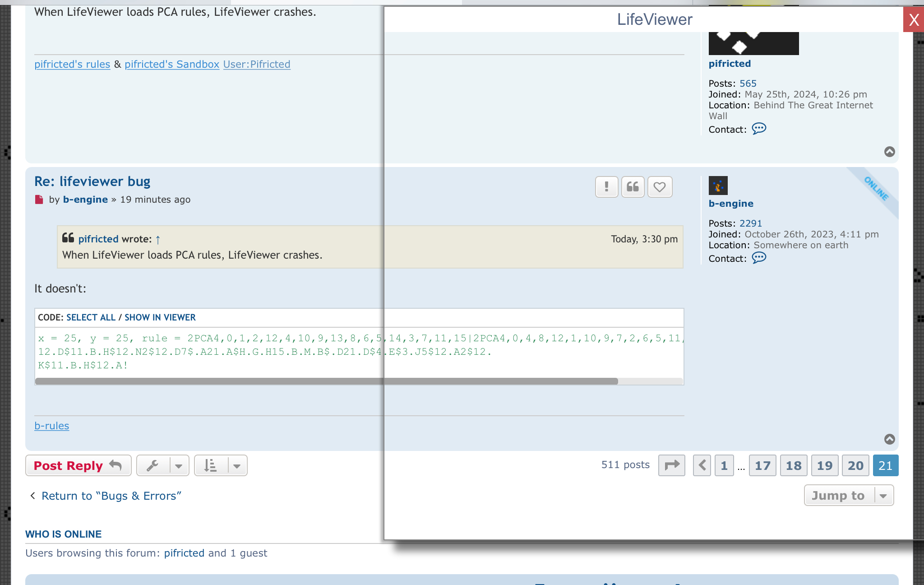Image resolution: width=924 pixels, height=585 pixels.
Task: Click the report post exclamation icon
Action: coord(606,187)
